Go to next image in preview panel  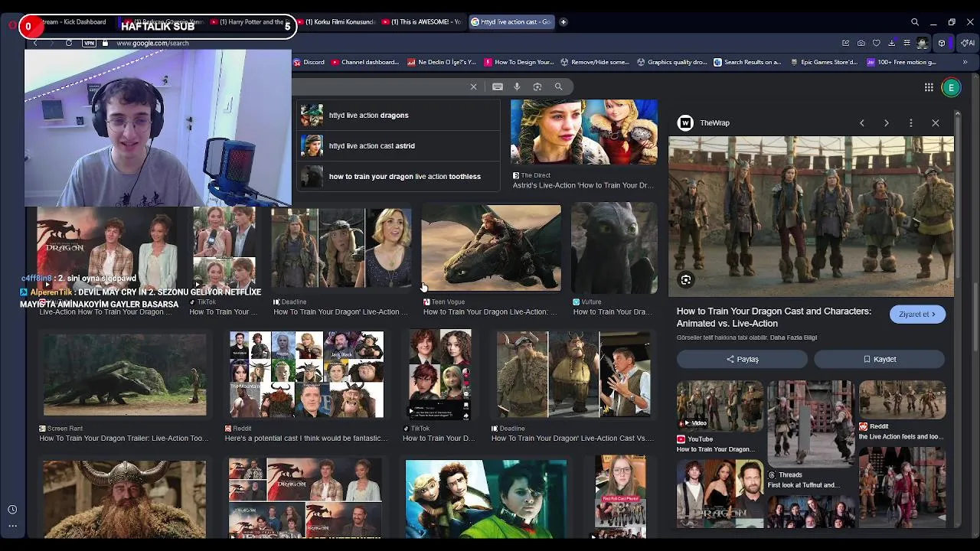pos(887,122)
